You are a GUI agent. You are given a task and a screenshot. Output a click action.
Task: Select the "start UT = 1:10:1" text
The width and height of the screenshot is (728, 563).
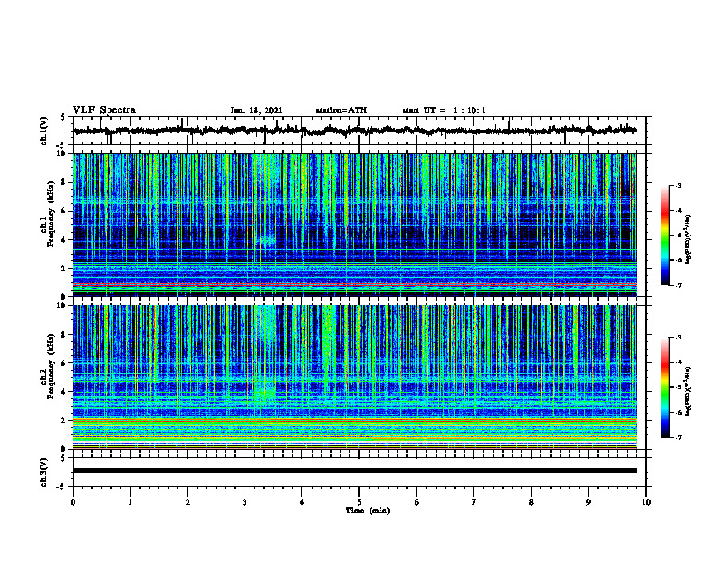(x=444, y=110)
